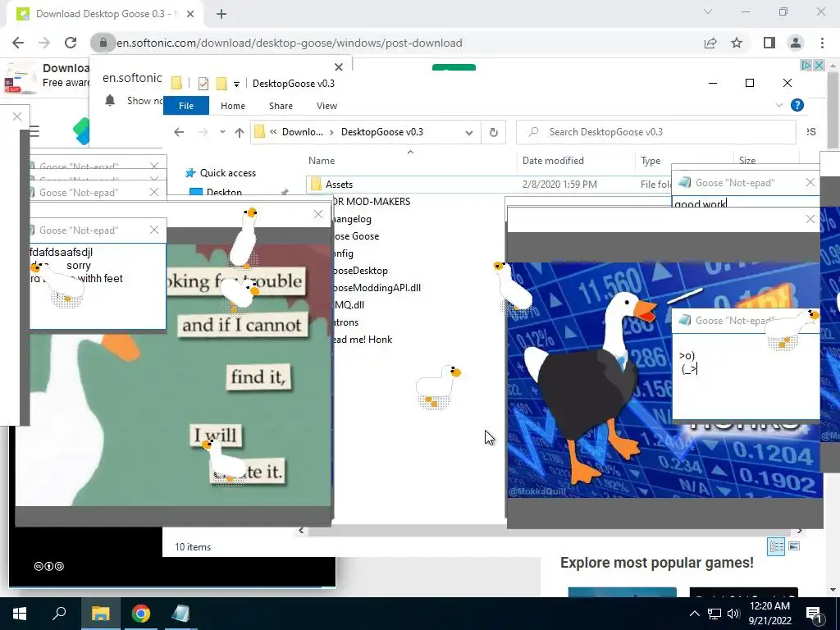Switch Explorer to details view icon
The image size is (840, 630).
pyautogui.click(x=776, y=546)
